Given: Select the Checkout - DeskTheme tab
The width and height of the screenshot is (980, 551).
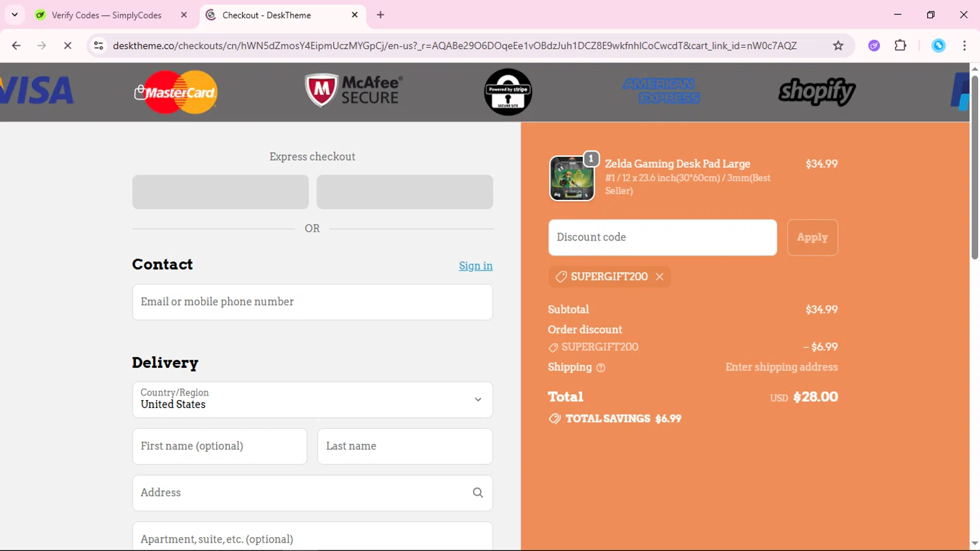Looking at the screenshot, I should [282, 14].
